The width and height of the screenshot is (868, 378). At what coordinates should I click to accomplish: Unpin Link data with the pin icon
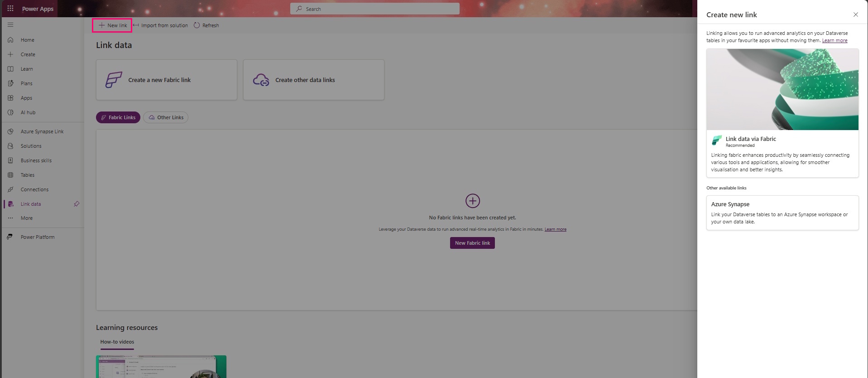pos(77,204)
